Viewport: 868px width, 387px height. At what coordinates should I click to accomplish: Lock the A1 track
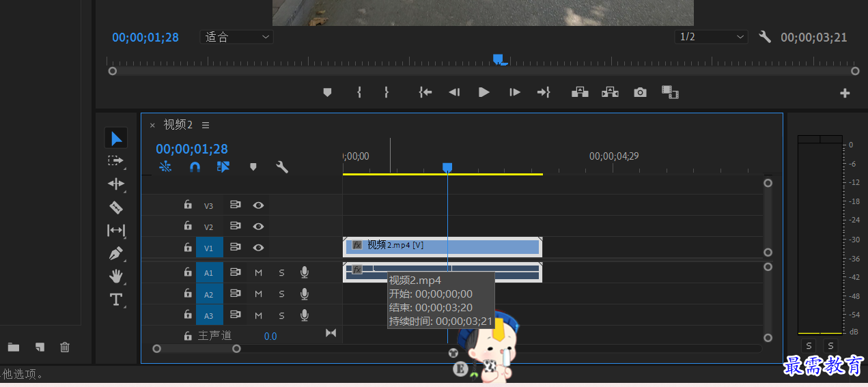[x=188, y=272]
